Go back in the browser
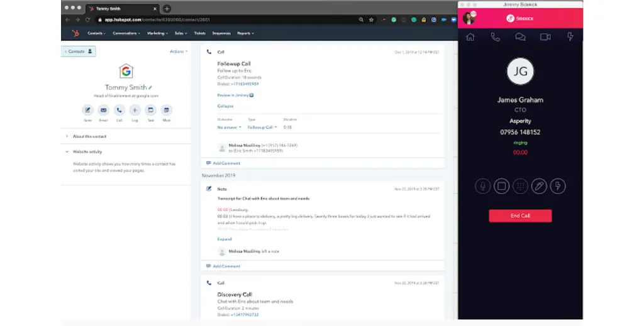Screen dimensions: 644x326 [67, 19]
